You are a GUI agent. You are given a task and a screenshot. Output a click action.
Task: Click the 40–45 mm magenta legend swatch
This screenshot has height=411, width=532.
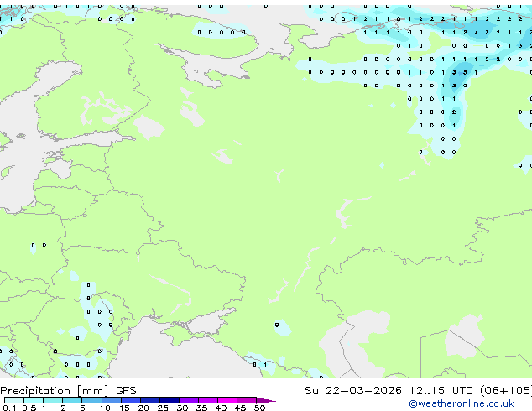click(x=227, y=400)
